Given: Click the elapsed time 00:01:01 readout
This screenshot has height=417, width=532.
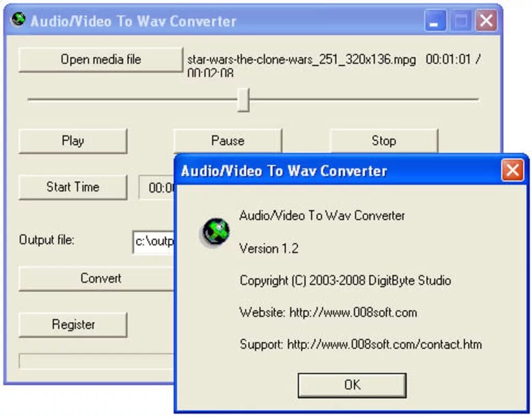Looking at the screenshot, I should [x=448, y=59].
